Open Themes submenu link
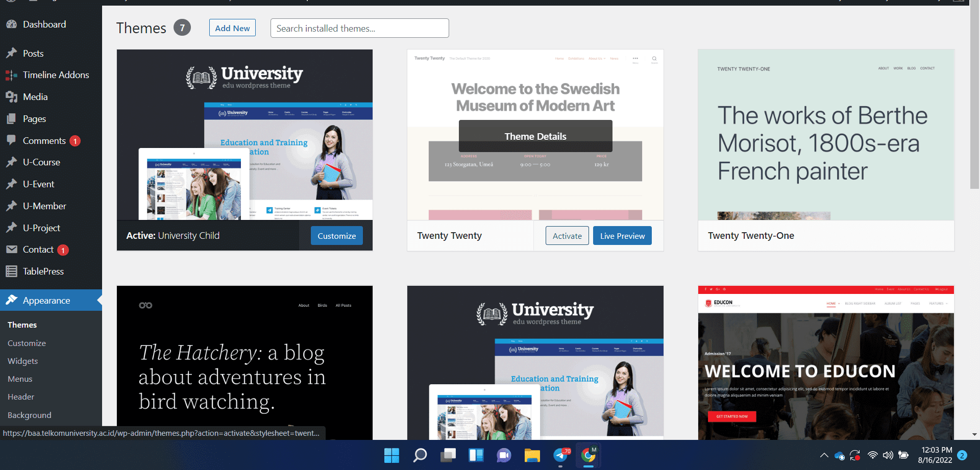This screenshot has width=980, height=470. pyautogui.click(x=22, y=325)
